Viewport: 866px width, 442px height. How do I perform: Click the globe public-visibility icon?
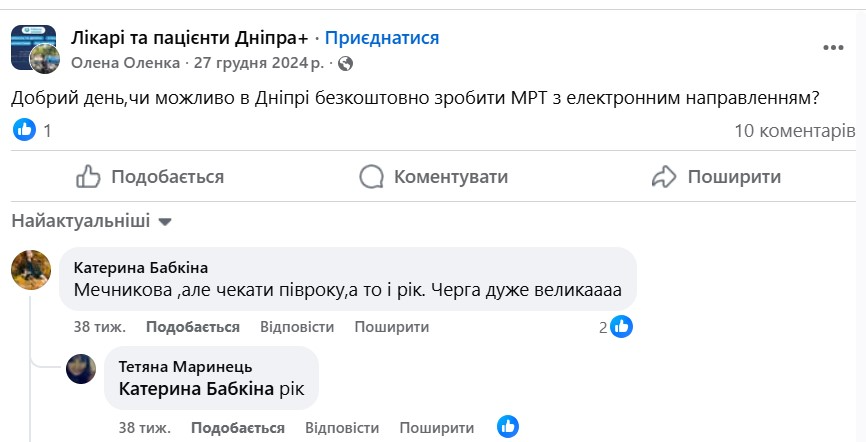346,63
